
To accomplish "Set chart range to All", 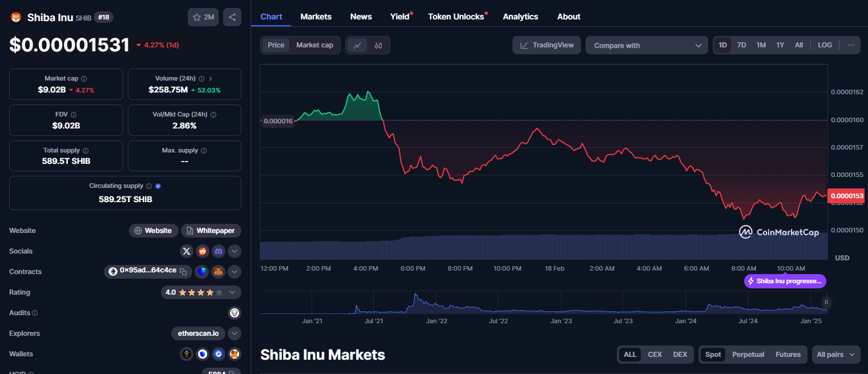I will click(799, 45).
